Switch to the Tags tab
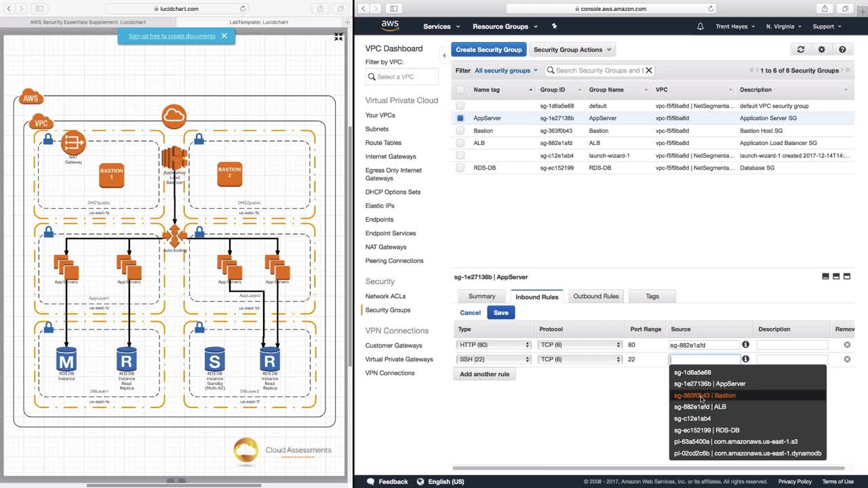Viewport: 868px width, 488px height. pos(652,296)
